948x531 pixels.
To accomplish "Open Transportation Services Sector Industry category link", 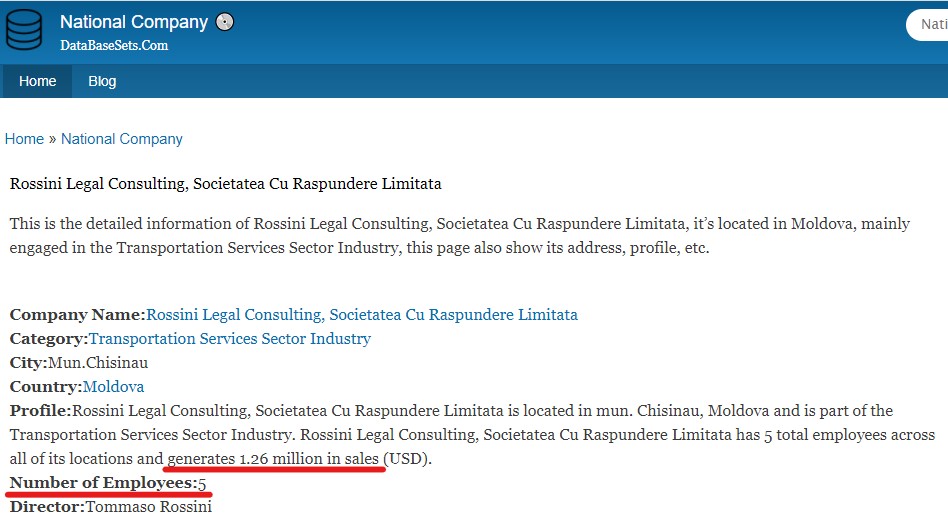I will pos(230,339).
